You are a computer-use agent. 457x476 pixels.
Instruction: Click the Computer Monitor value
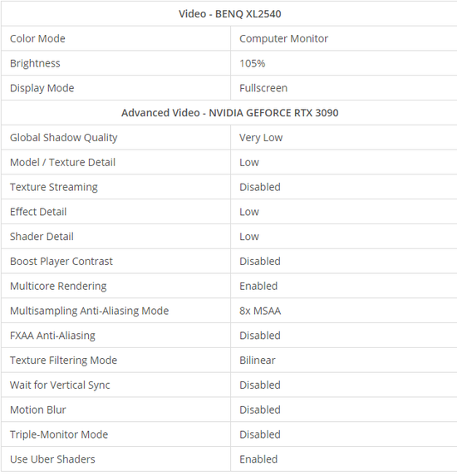pyautogui.click(x=283, y=38)
